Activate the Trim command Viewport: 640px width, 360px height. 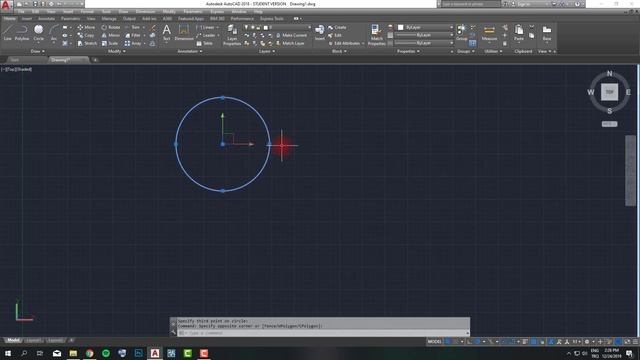tap(132, 27)
